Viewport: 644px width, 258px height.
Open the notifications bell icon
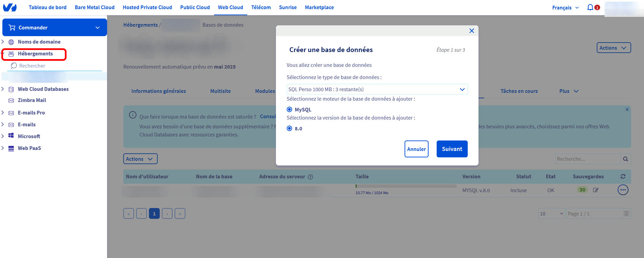590,7
